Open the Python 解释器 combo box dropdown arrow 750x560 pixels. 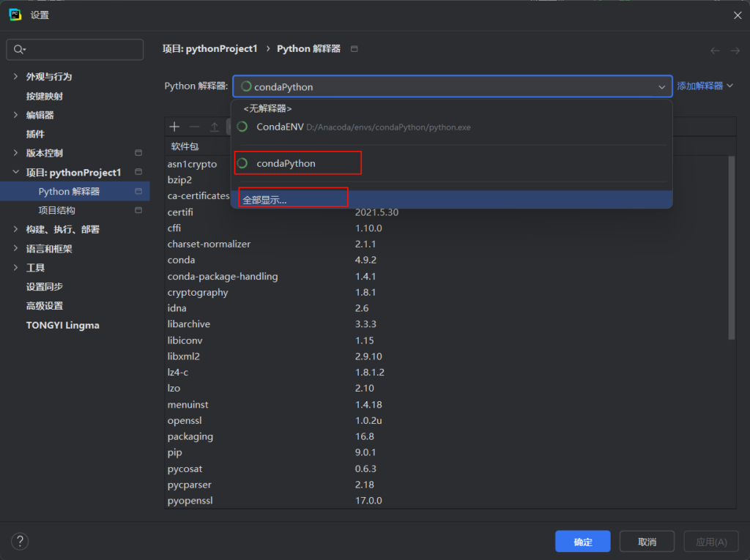click(661, 87)
